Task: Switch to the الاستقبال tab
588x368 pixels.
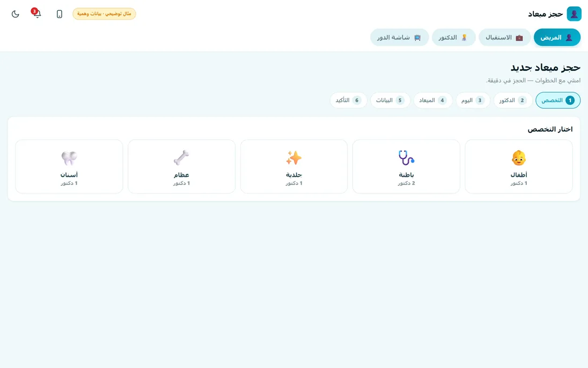Action: pyautogui.click(x=504, y=38)
